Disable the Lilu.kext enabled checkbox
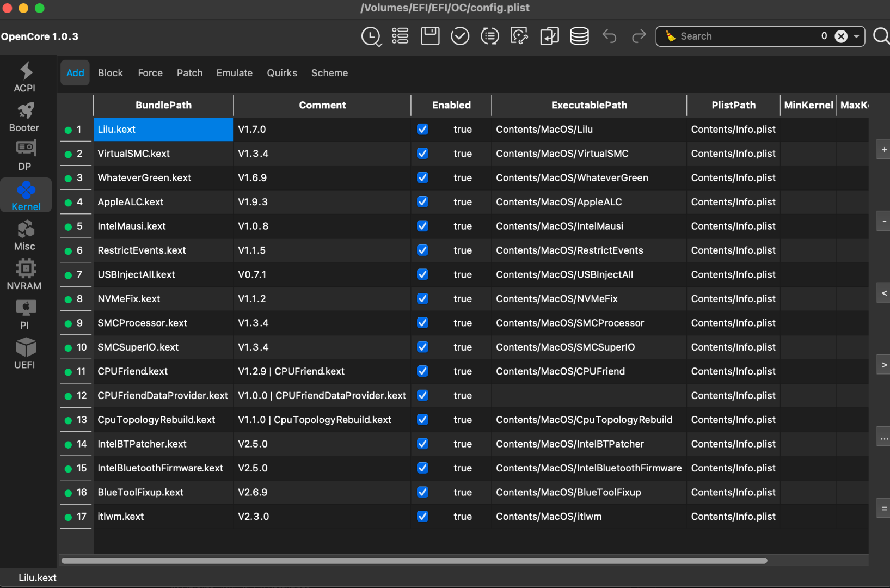The image size is (890, 588). coord(422,130)
